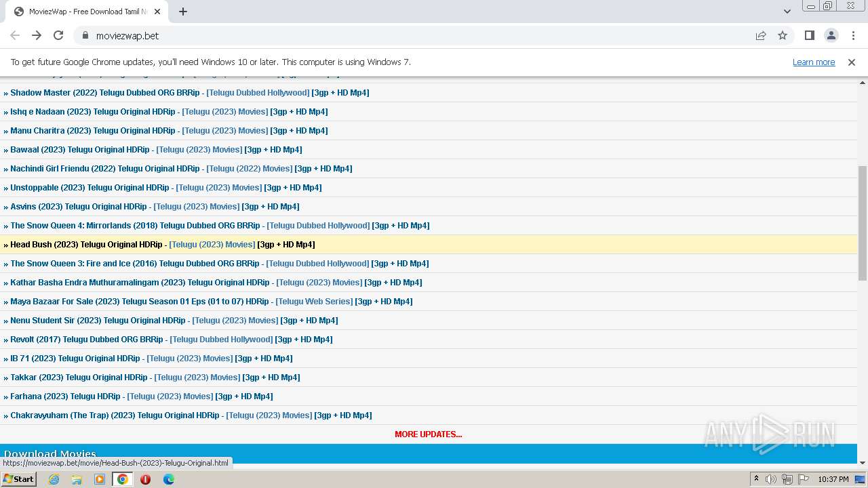This screenshot has width=868, height=488.
Task: Switch to Chrome in the taskbar
Action: click(123, 479)
